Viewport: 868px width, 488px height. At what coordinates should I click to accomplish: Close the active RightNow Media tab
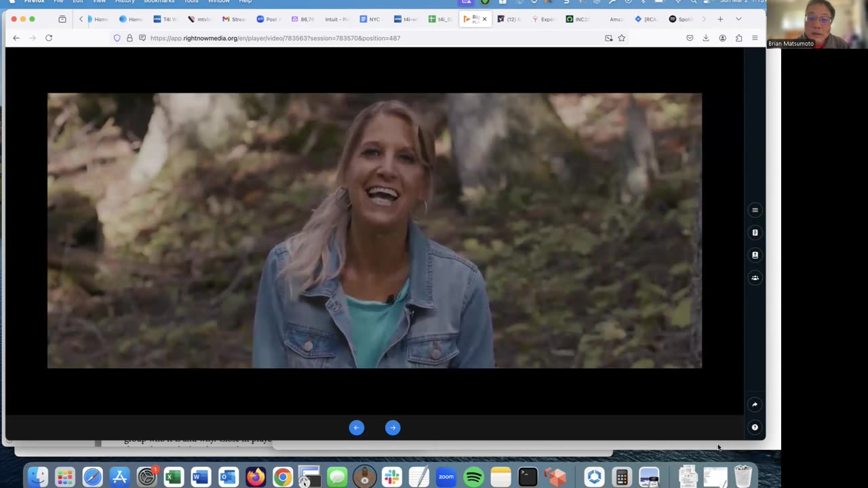click(484, 19)
